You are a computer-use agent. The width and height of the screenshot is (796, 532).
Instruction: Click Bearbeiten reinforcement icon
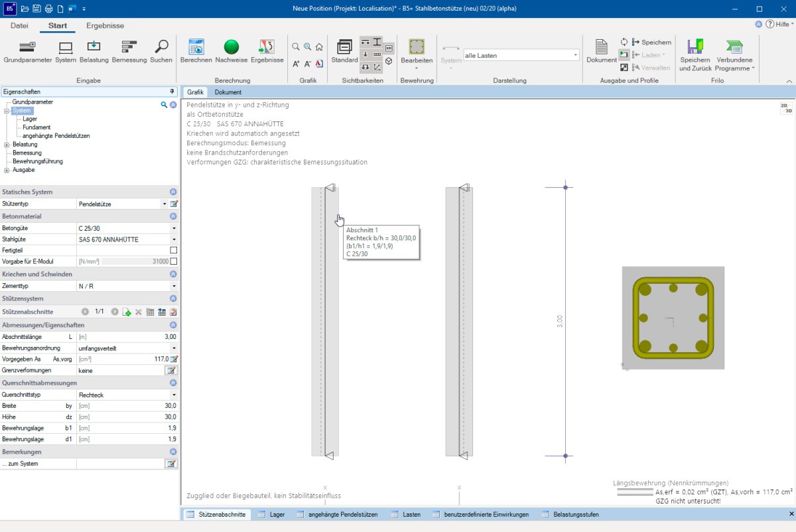[x=417, y=46]
